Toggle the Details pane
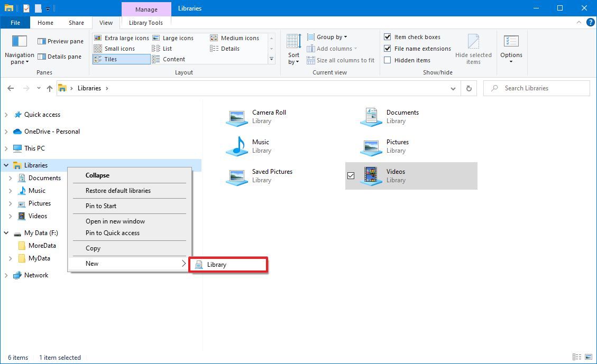Image resolution: width=597 pixels, height=364 pixels. tap(60, 57)
